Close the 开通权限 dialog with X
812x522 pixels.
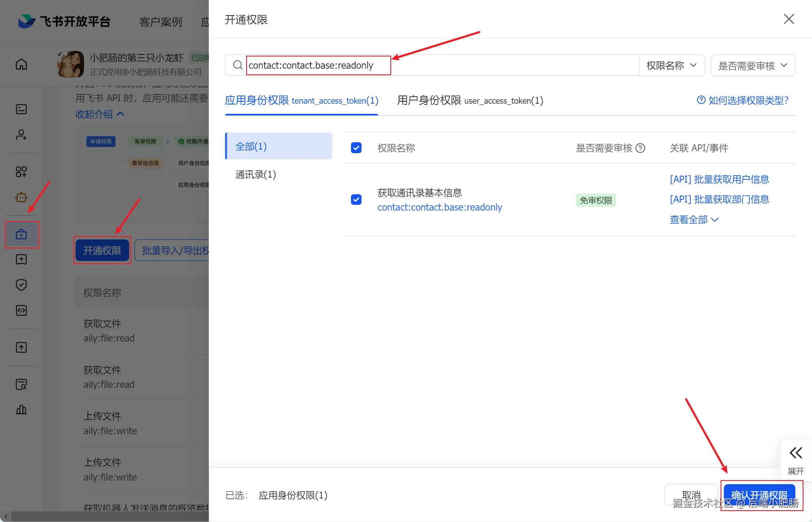[x=788, y=19]
